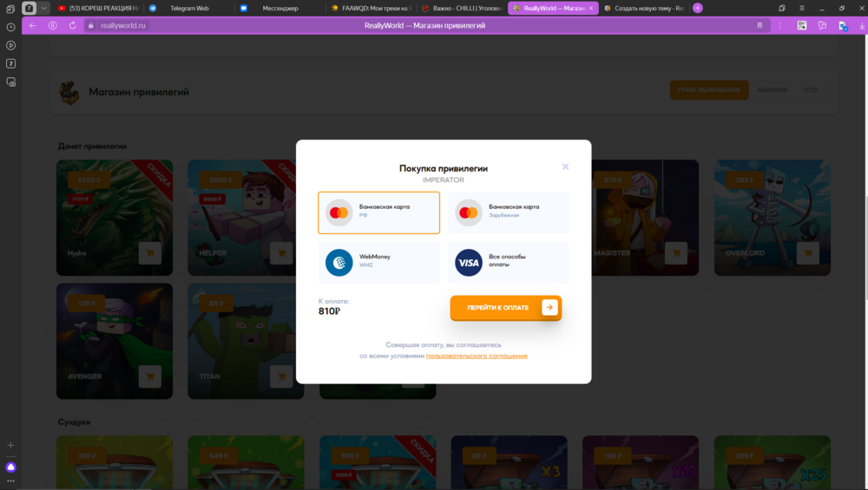Add HELPER privilege to cart

(x=281, y=253)
